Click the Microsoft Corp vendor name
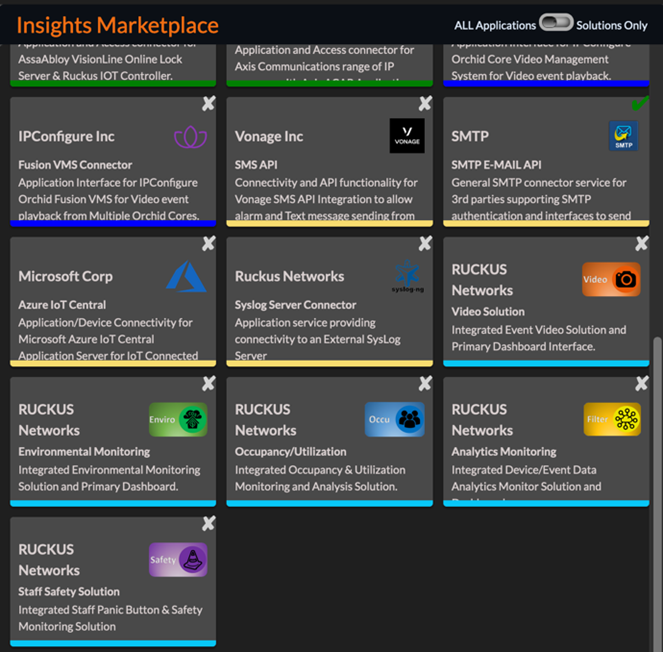 pos(66,277)
